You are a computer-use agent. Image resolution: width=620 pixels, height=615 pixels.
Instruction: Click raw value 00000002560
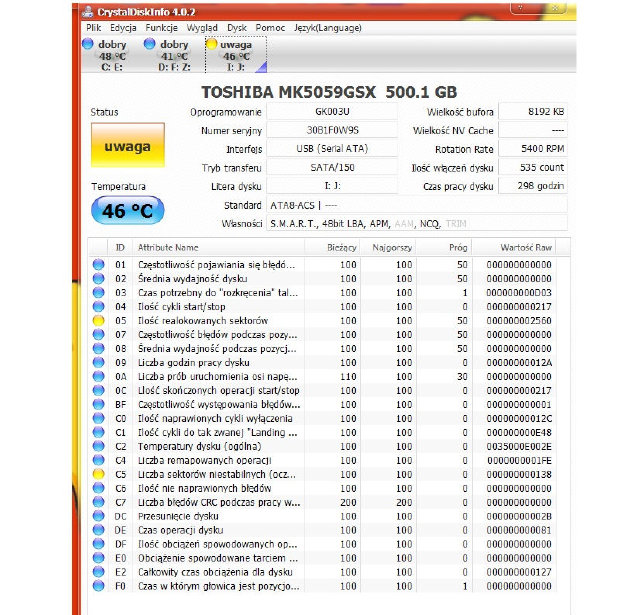[x=519, y=320]
